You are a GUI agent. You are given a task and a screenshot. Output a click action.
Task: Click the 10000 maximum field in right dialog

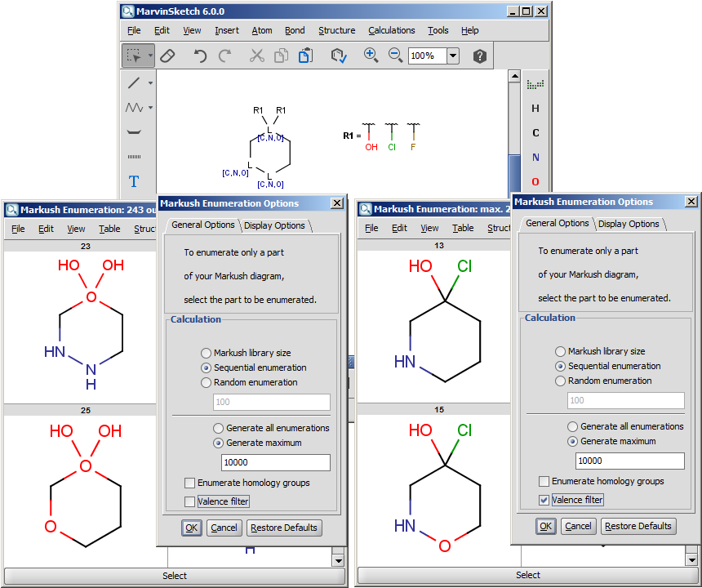click(x=629, y=461)
